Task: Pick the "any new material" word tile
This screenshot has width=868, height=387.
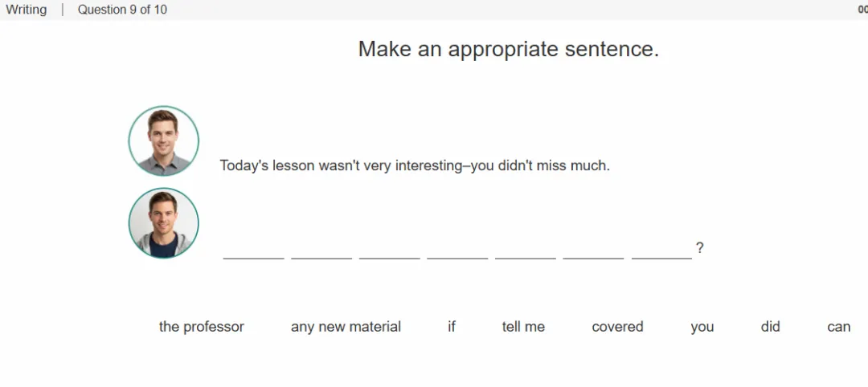Action: pos(346,327)
